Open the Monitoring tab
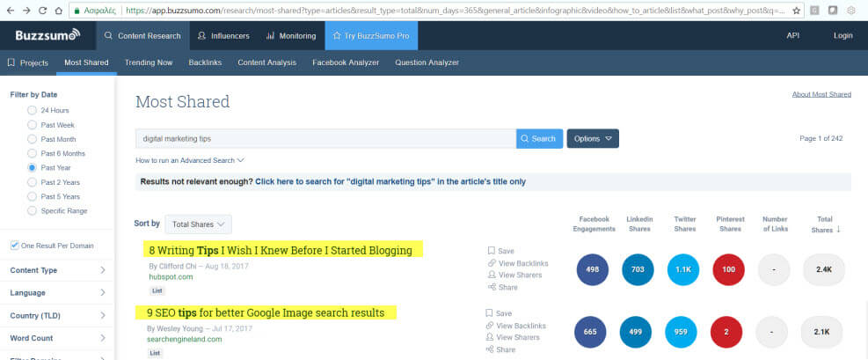Image resolution: width=868 pixels, height=360 pixels. coord(291,35)
